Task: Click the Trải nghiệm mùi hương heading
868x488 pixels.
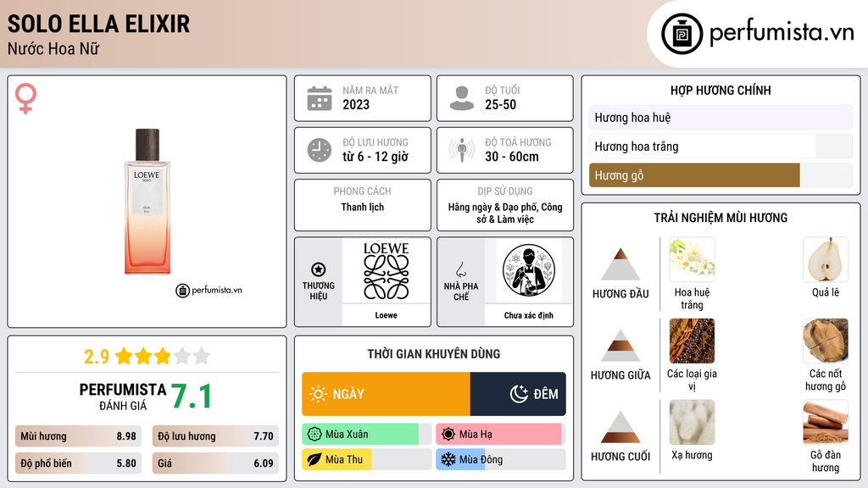Action: (721, 218)
